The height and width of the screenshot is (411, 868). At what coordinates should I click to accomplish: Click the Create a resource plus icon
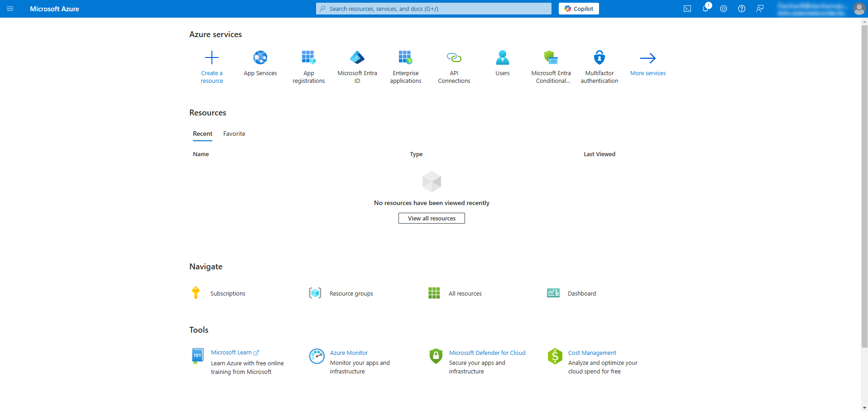click(212, 57)
